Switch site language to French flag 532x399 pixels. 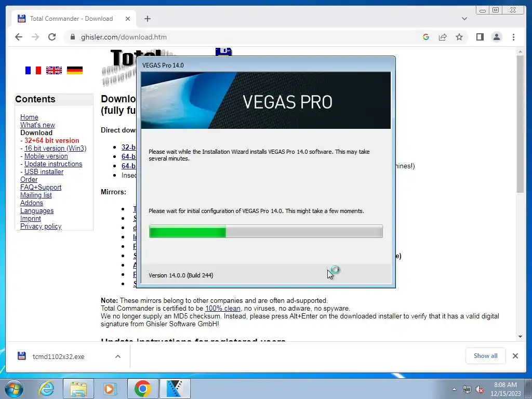pos(33,70)
